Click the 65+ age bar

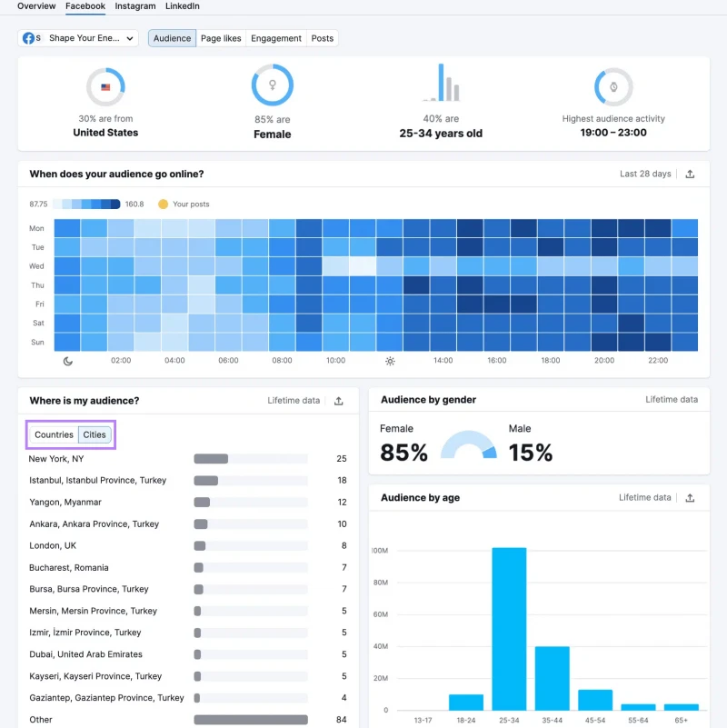point(681,707)
